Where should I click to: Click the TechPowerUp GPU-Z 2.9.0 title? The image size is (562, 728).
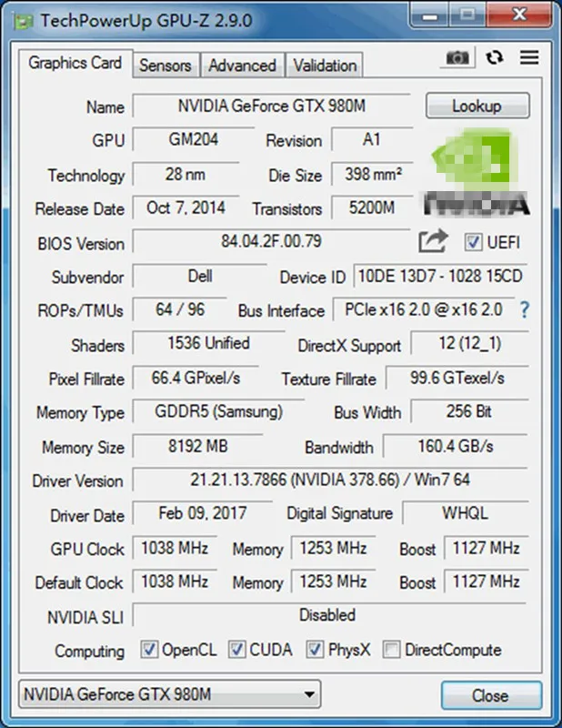(146, 20)
